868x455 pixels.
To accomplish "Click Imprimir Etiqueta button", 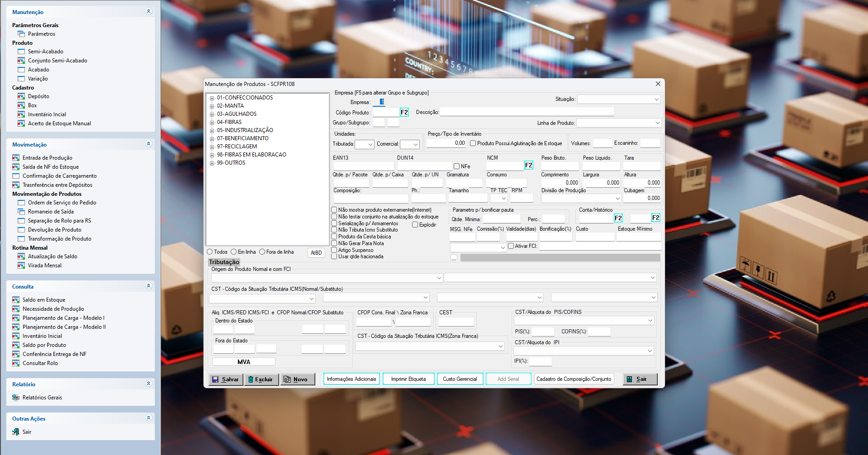I will click(x=408, y=379).
